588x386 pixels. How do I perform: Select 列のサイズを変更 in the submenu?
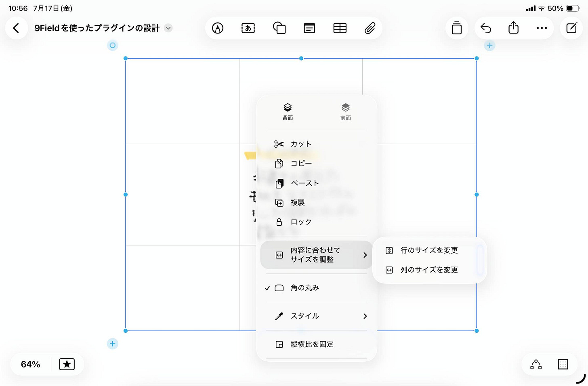[429, 270]
